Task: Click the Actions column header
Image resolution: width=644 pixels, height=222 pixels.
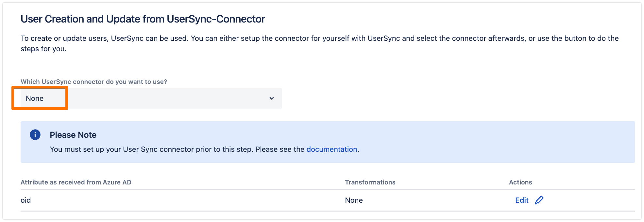Action: (520, 182)
